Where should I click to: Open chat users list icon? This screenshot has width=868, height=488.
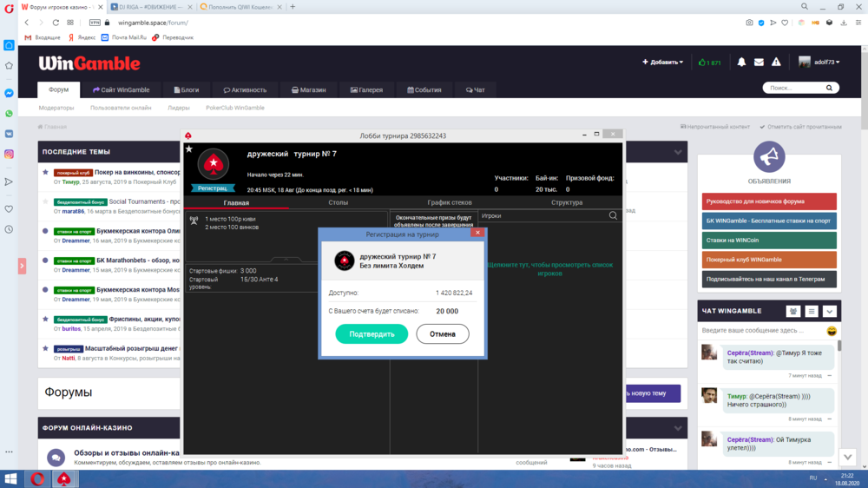pos(793,311)
